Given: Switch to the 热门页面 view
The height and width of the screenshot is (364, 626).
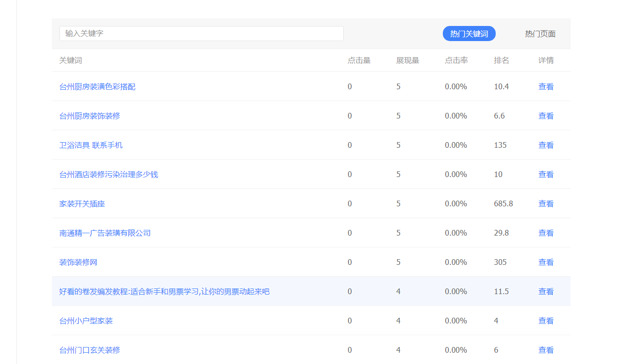Looking at the screenshot, I should coord(539,34).
